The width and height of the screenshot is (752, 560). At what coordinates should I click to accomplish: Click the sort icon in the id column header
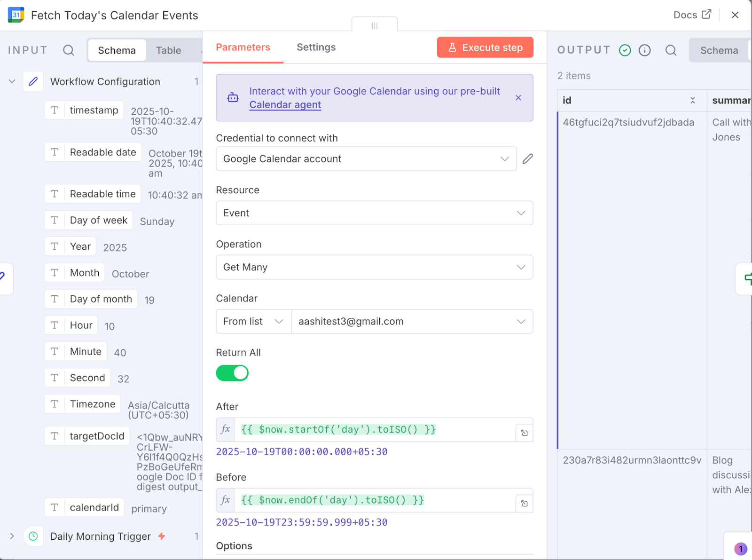[x=693, y=100]
